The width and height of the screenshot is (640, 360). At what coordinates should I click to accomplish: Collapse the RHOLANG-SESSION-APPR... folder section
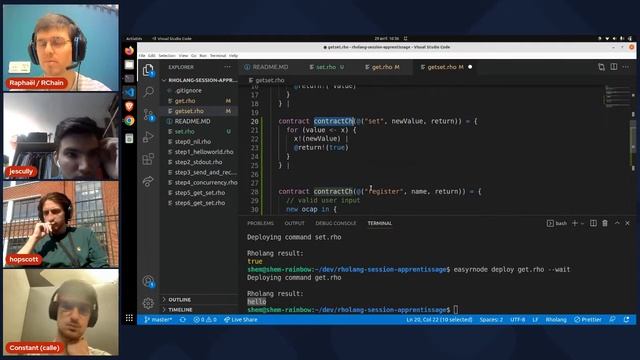point(200,80)
